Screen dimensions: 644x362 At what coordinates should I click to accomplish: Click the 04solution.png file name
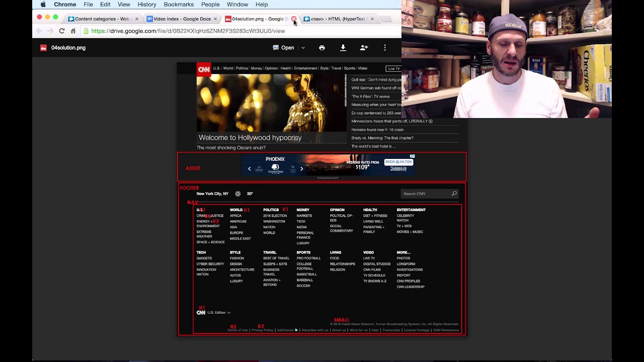68,48
